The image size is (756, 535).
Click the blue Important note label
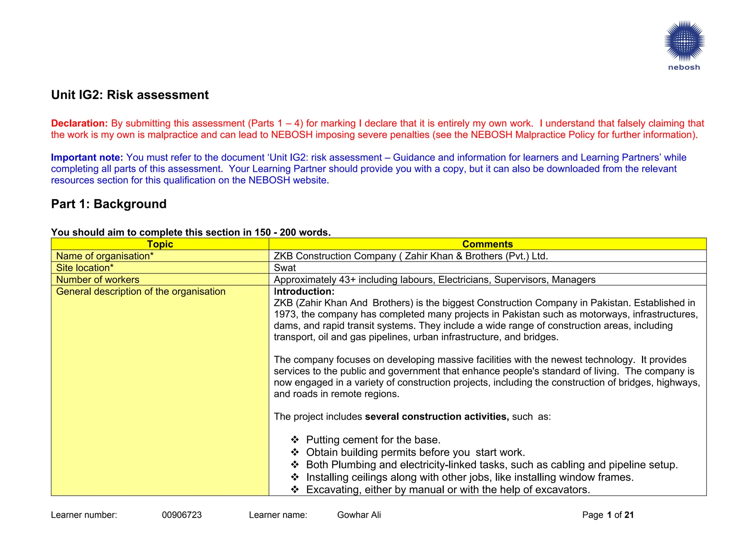point(87,157)
